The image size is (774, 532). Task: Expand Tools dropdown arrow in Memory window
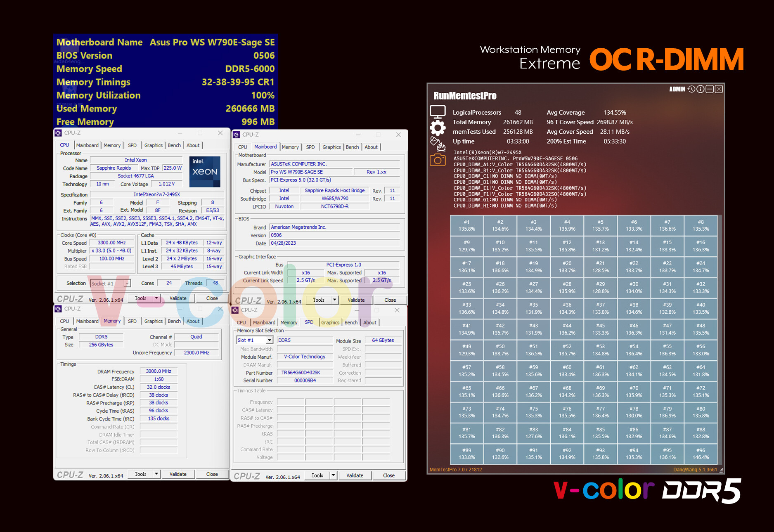(x=156, y=474)
